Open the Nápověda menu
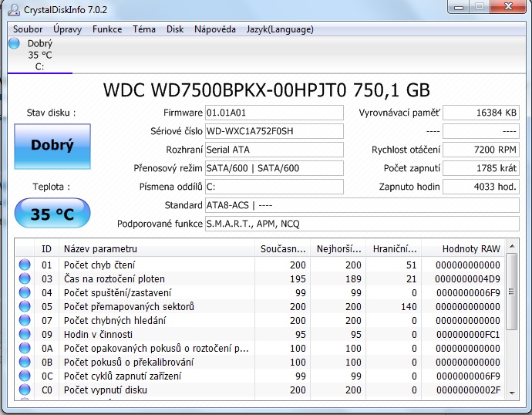The width and height of the screenshot is (532, 415). (x=215, y=29)
